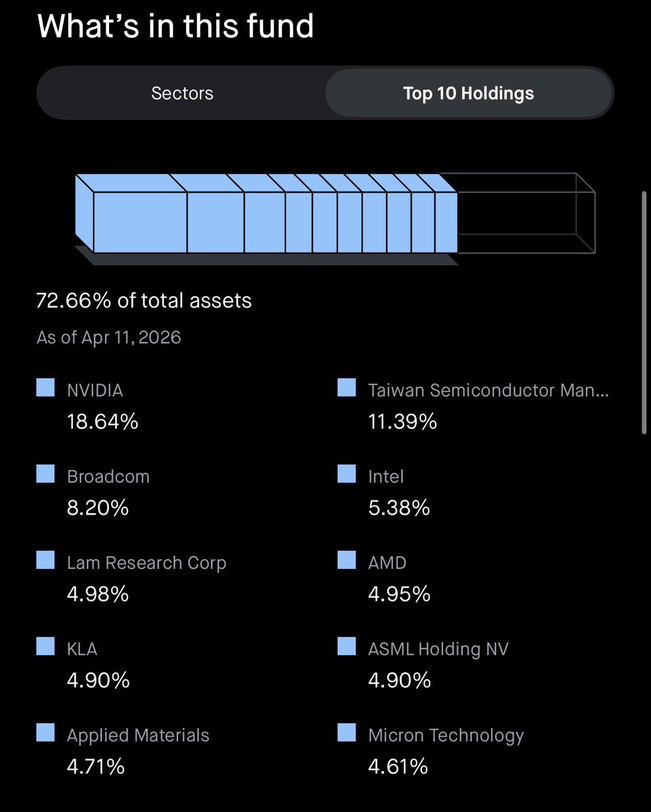Click the Intel legend square icon
This screenshot has height=812, width=651.
[x=346, y=474]
